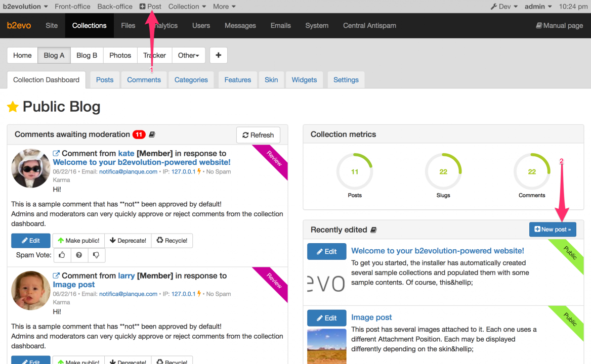The width and height of the screenshot is (591, 364).
Task: Click thumbs-down spam vote icon
Action: coord(96,255)
